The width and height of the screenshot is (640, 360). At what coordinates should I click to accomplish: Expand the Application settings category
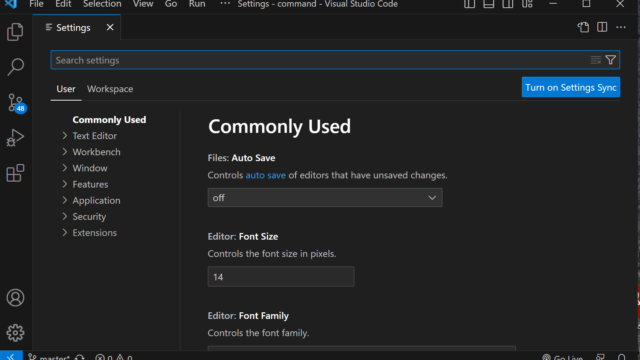tap(64, 200)
